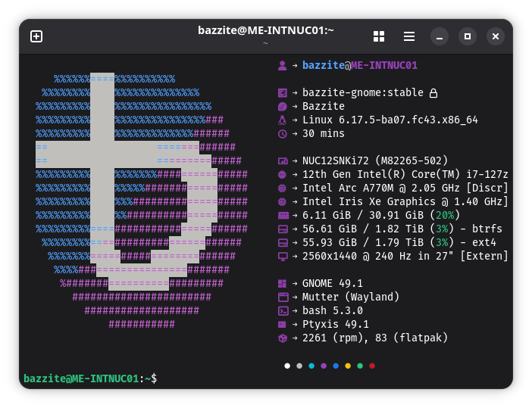Click the monitor icon beside 2560x1440
Image resolution: width=532 pixels, height=408 pixels.
[283, 257]
